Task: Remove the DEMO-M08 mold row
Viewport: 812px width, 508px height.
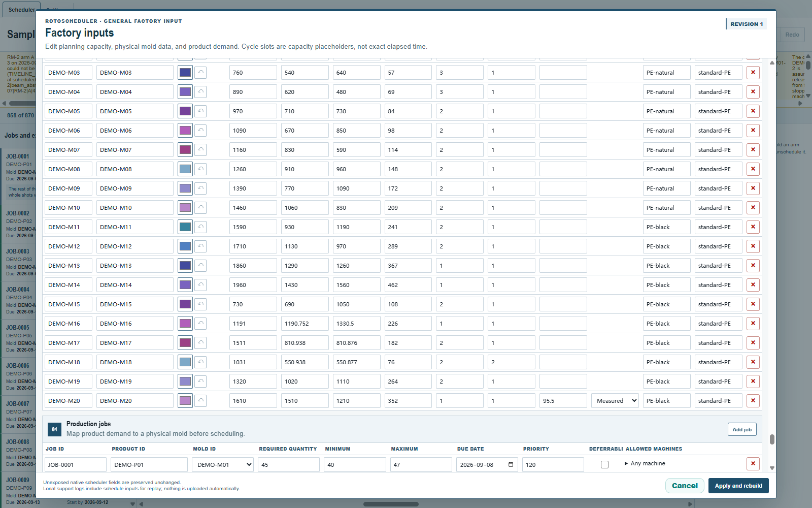Action: [x=753, y=169]
